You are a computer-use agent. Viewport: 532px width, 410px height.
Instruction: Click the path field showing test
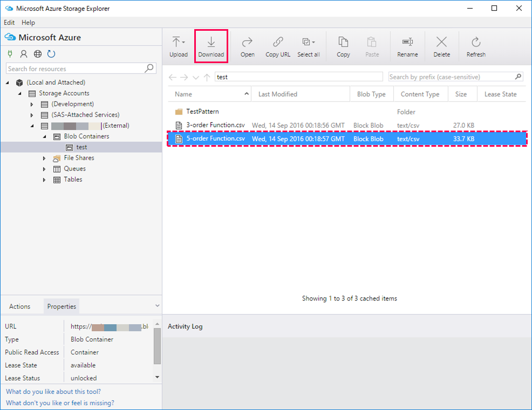[299, 77]
